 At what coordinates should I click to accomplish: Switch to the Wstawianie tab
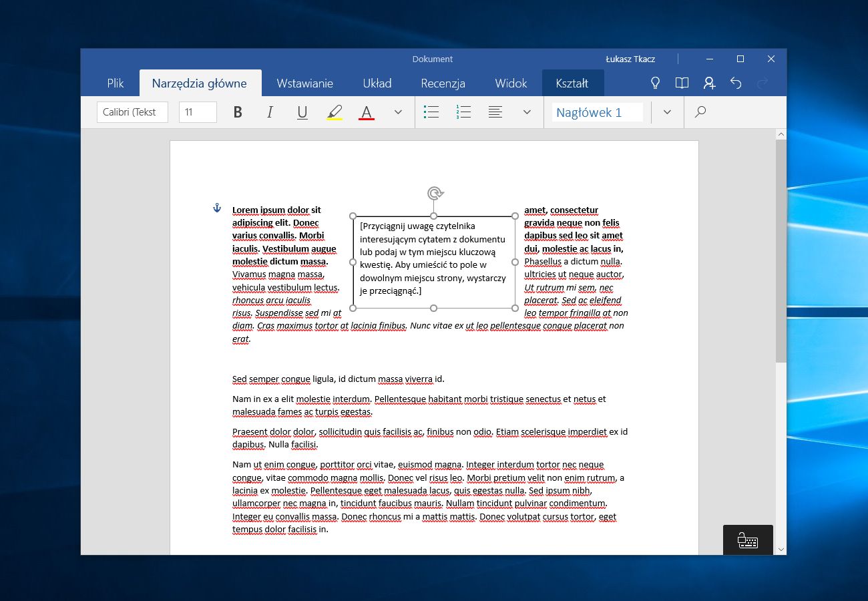coord(305,83)
